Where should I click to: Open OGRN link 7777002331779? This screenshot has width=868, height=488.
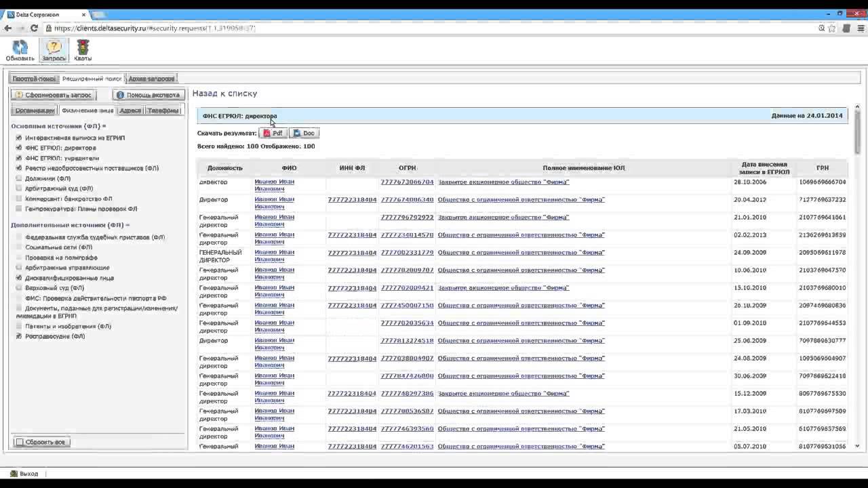pos(407,253)
